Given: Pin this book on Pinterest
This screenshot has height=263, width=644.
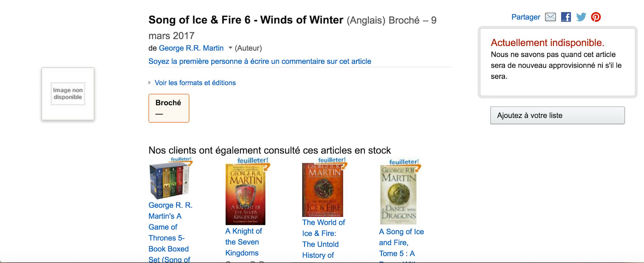Looking at the screenshot, I should 596,17.
